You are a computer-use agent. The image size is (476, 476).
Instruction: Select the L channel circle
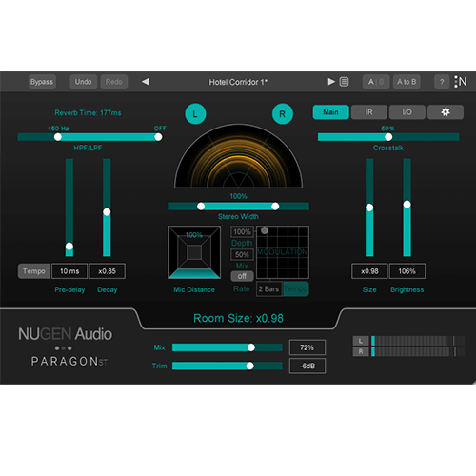[195, 113]
